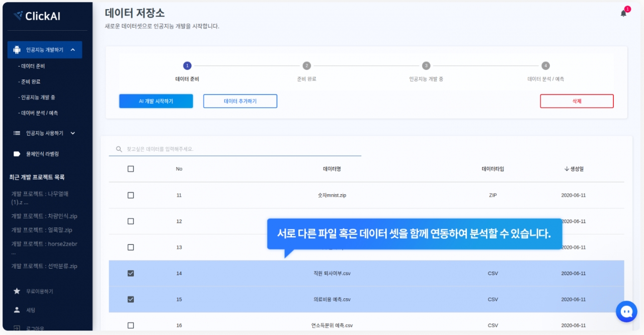
Task: Click the search magnifier icon
Action: (119, 149)
